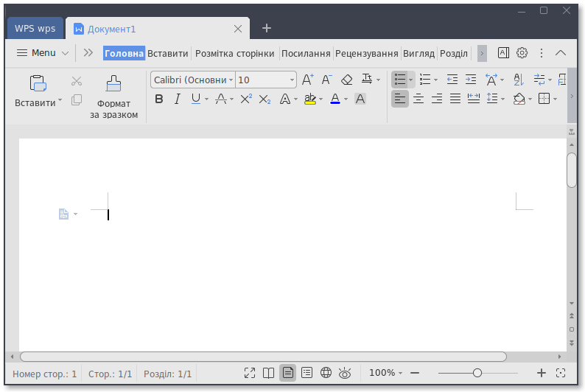The image size is (585, 392).
Task: Click the distributed alignment icon
Action: click(x=474, y=99)
